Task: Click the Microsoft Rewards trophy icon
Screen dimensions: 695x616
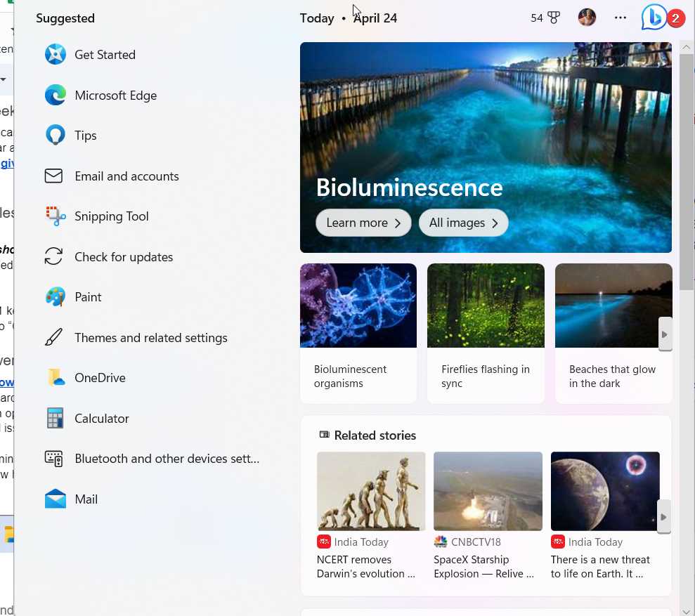Action: (x=554, y=18)
